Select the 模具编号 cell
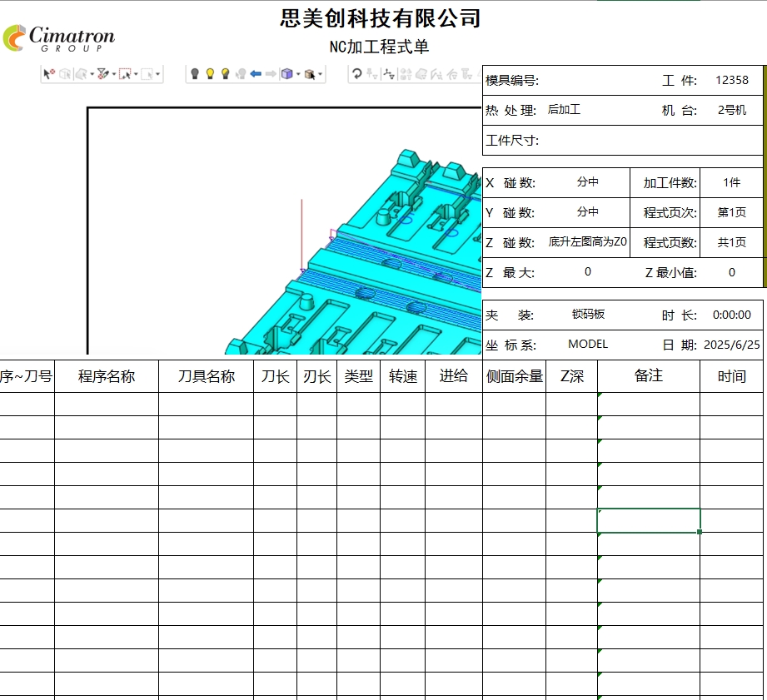This screenshot has height=700, width=767. (512, 80)
